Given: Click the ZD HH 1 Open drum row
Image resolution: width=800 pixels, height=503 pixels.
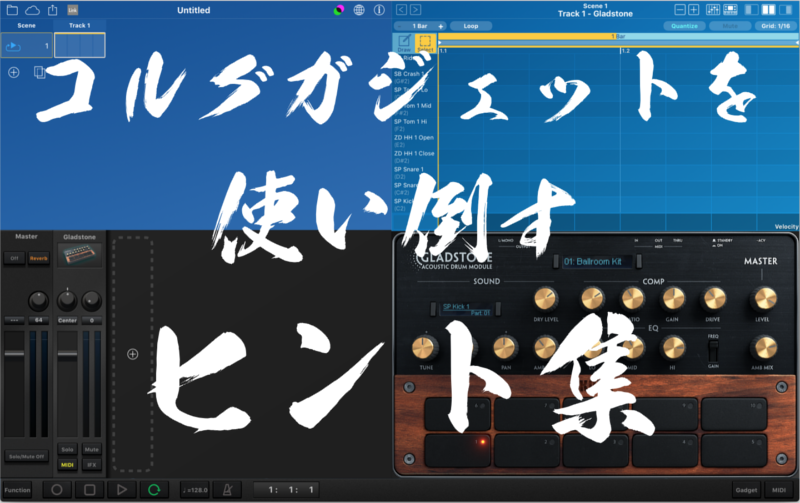Looking at the screenshot, I should (x=414, y=141).
